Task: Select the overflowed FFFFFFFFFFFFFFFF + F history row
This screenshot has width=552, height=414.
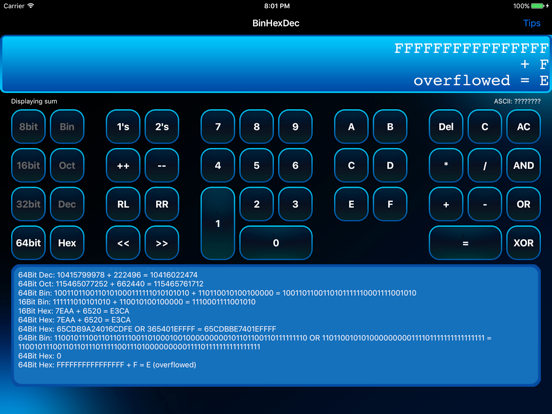Action: coord(107,365)
